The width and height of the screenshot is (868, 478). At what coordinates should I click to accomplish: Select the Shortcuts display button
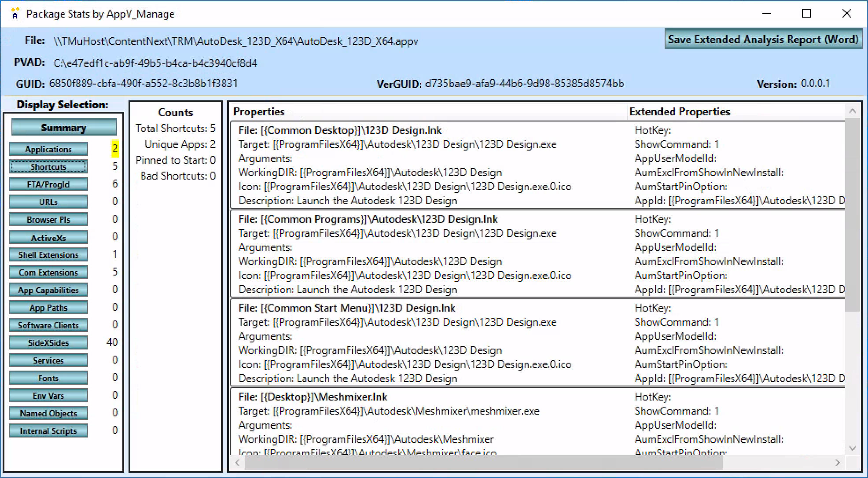pyautogui.click(x=48, y=167)
